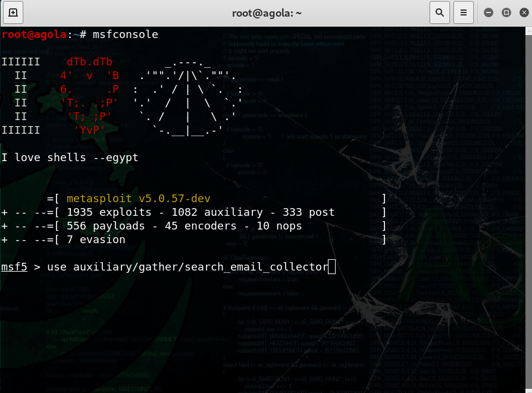Click the window title root@agola: ~
This screenshot has height=393, width=532.
click(x=267, y=13)
